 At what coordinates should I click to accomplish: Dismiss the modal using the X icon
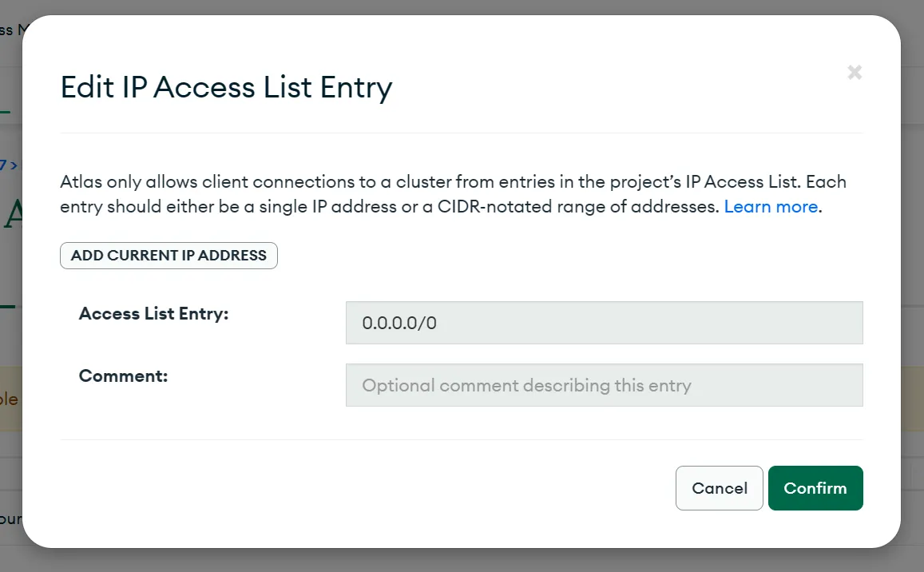pos(855,73)
